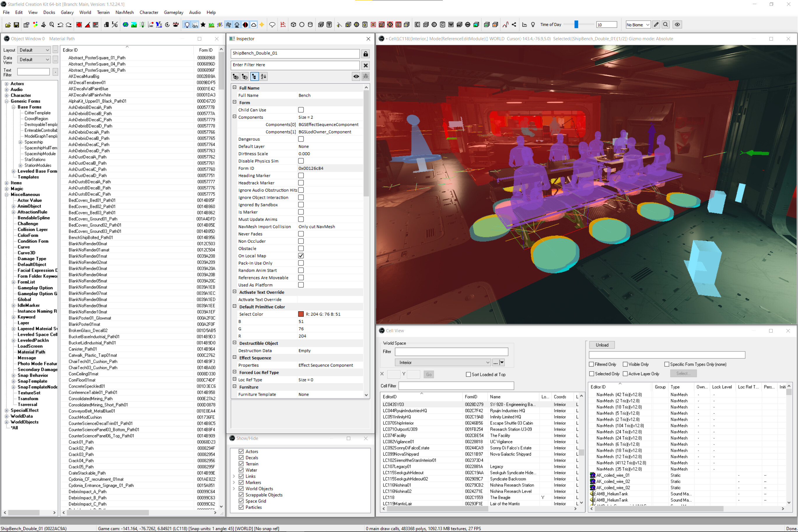Enable Filtered Only in the Cell View

pos(591,364)
